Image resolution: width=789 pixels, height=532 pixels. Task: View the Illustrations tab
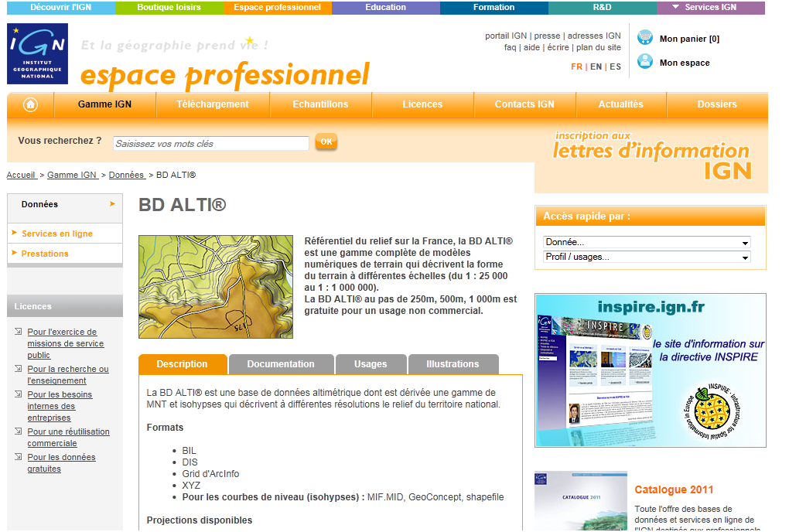453,364
